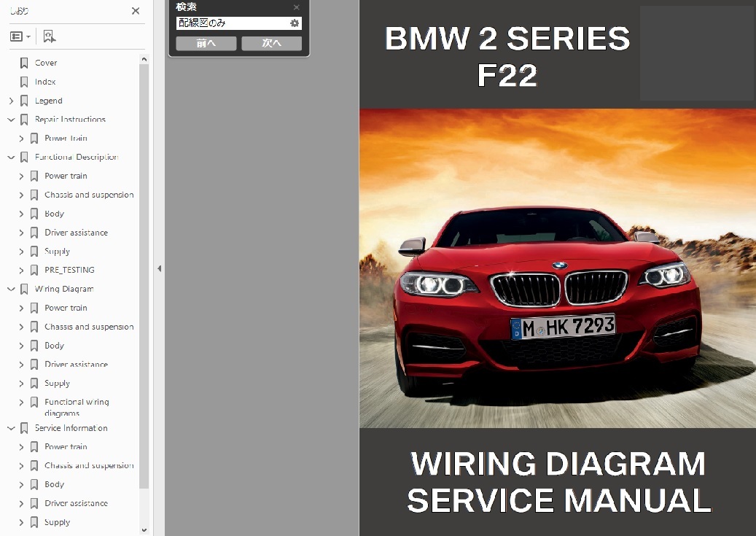Click the Service Information bookmark icon
This screenshot has height=536, width=756.
(24, 428)
